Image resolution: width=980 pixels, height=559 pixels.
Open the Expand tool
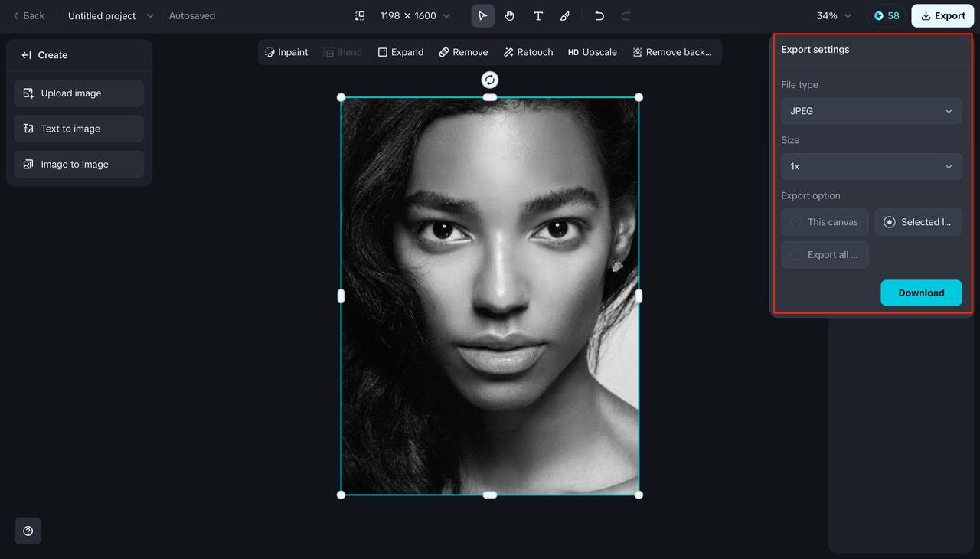click(400, 51)
